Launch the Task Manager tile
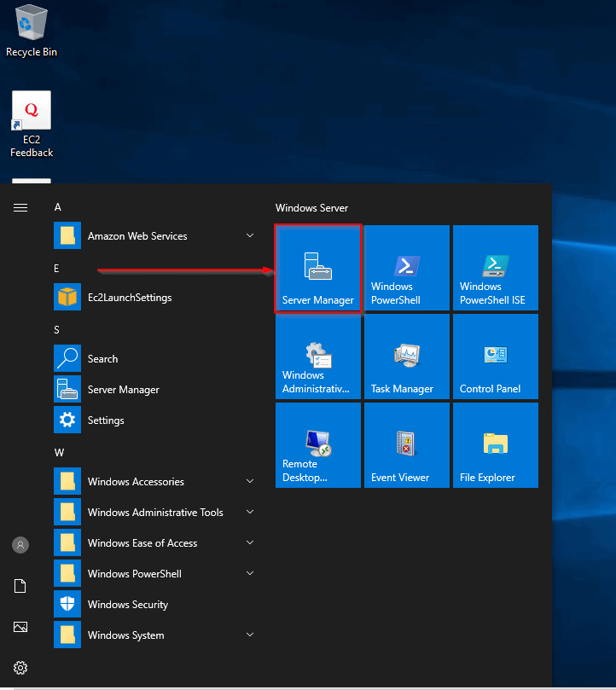The image size is (616, 690). [406, 357]
